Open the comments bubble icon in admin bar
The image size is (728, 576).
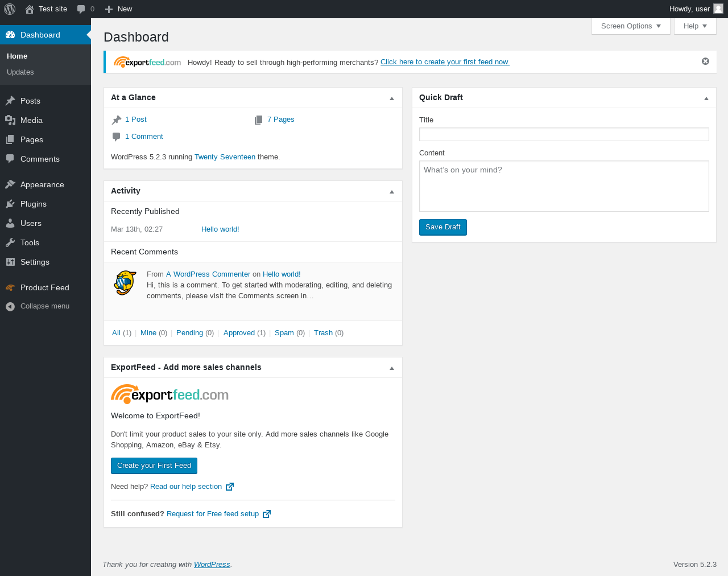point(81,9)
